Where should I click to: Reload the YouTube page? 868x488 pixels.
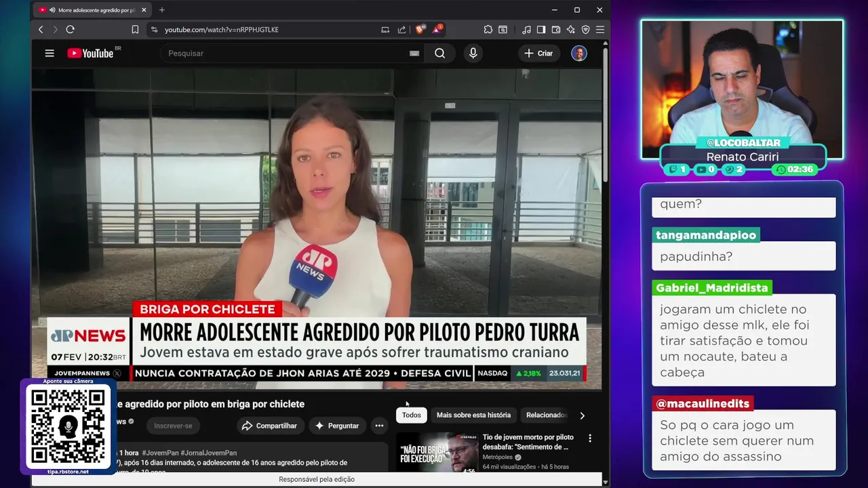[x=70, y=30]
